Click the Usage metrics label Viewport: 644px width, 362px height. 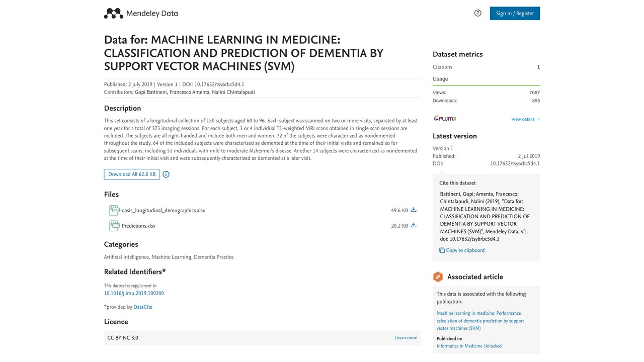(x=440, y=79)
